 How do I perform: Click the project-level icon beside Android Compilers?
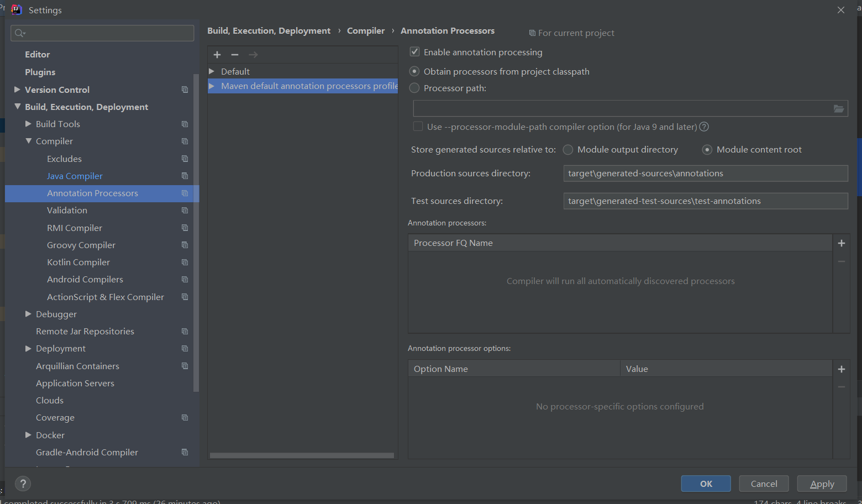tap(185, 280)
